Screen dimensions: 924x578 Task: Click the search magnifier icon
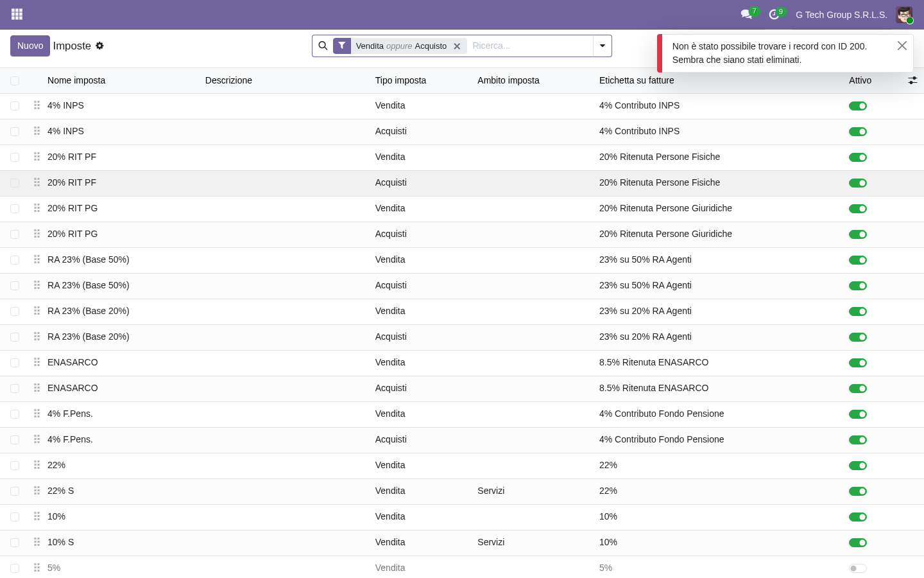[323, 46]
